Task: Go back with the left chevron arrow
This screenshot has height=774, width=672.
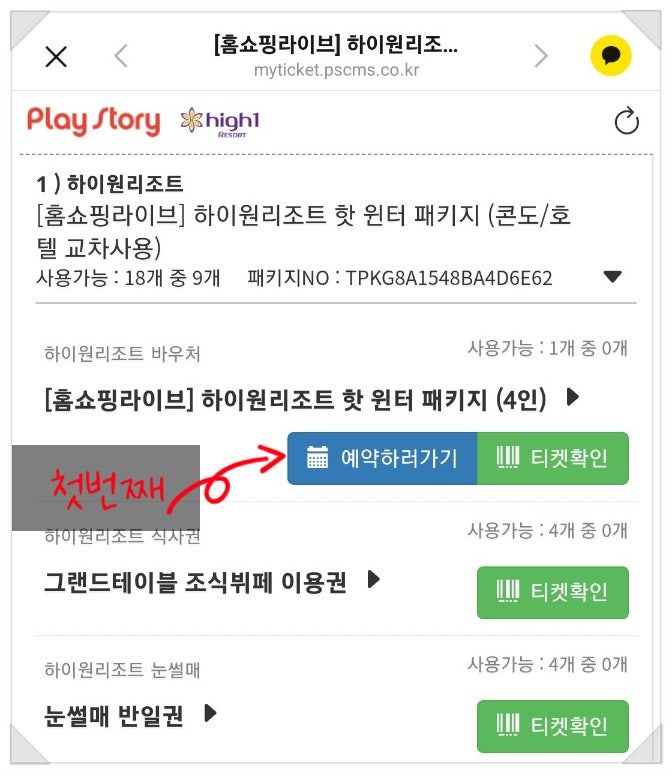Action: (x=121, y=55)
